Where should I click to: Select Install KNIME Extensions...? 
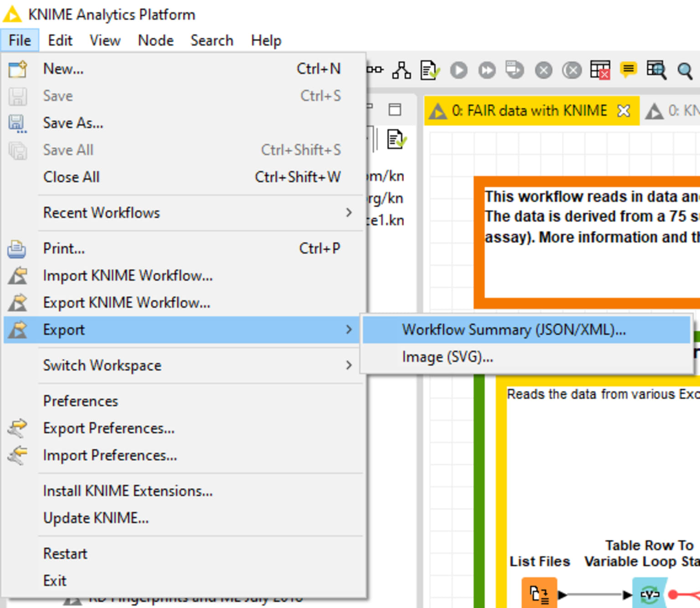click(184, 491)
